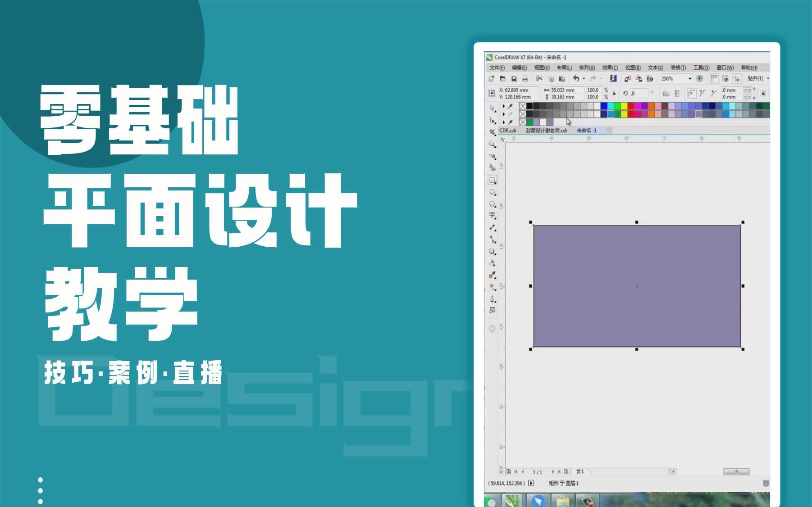Viewport: 812px width, 507px height.
Task: Click the Save disk icon
Action: coord(514,78)
